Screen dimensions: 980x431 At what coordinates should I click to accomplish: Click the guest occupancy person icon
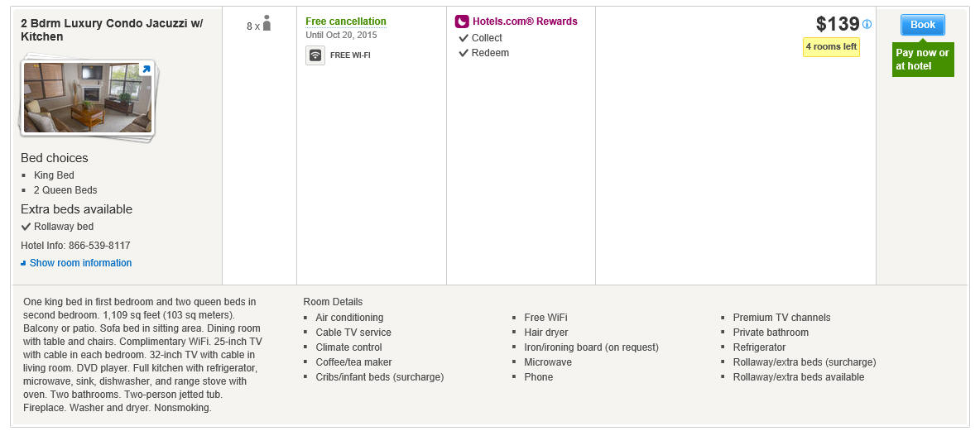tap(267, 23)
